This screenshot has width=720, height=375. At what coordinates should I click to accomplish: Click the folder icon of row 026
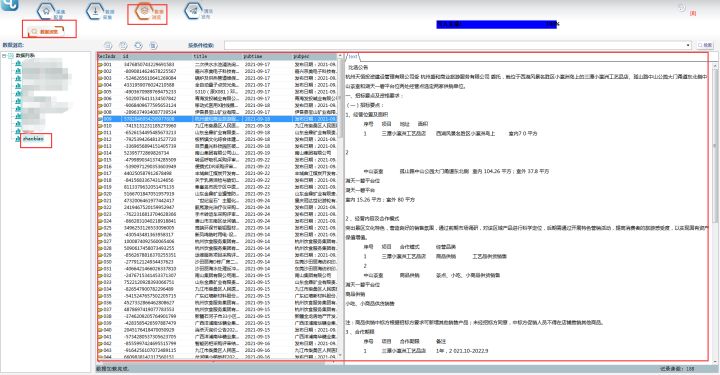(x=100, y=235)
